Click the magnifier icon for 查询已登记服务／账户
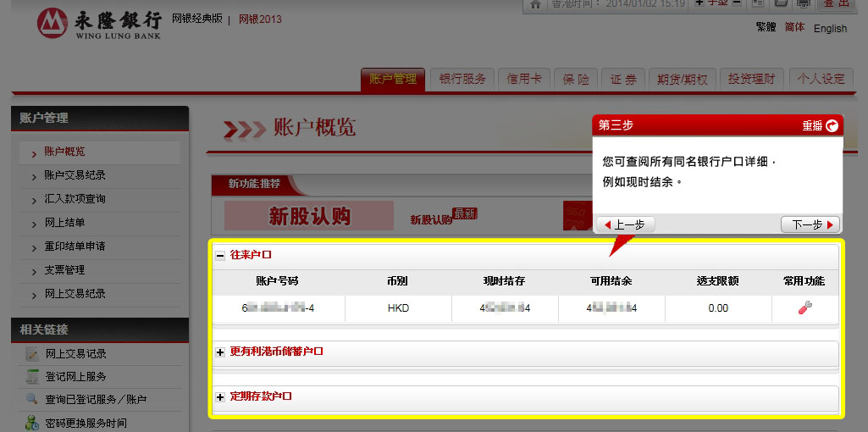Screen dimensions: 868x432 (32, 399)
